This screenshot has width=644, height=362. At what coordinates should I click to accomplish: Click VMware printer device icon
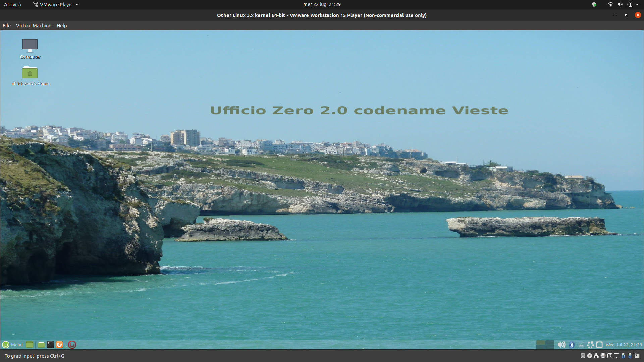pyautogui.click(x=603, y=356)
